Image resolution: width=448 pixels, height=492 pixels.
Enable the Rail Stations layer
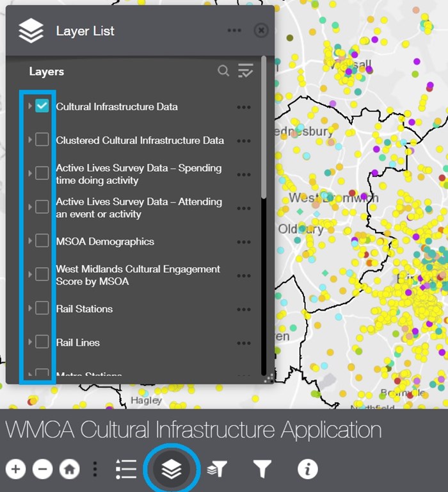[x=42, y=308]
